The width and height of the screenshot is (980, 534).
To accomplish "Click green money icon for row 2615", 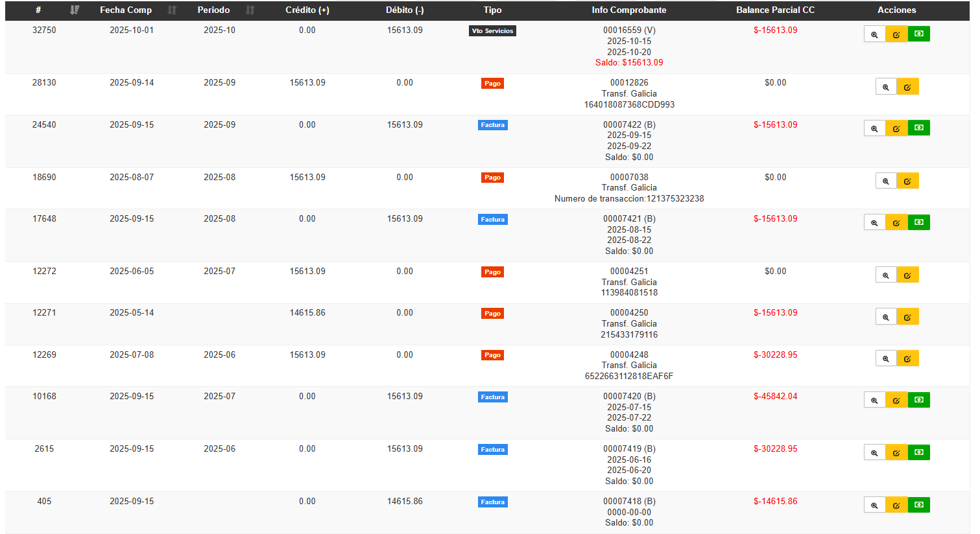I will [x=918, y=452].
